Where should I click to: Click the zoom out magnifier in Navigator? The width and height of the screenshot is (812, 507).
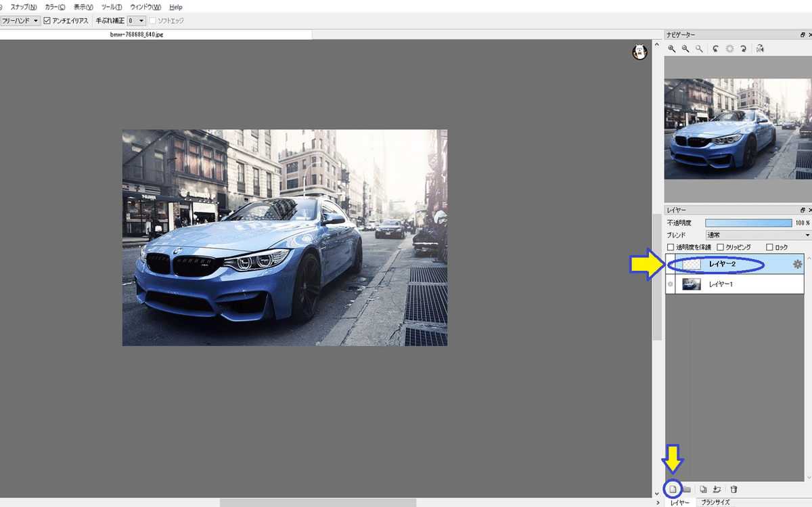(685, 49)
